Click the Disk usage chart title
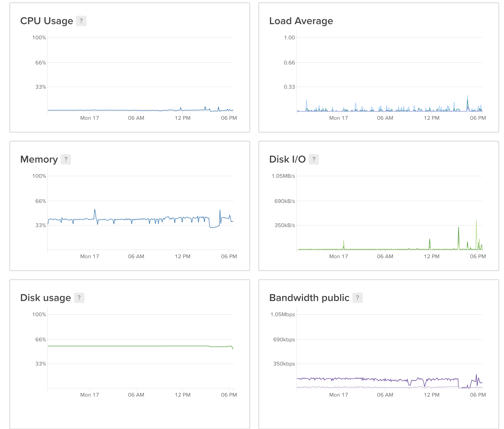The image size is (504, 429). coord(46,298)
